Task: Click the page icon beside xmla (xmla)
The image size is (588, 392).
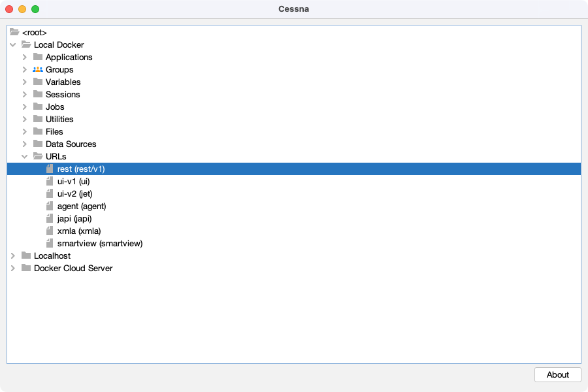Action: 50,231
